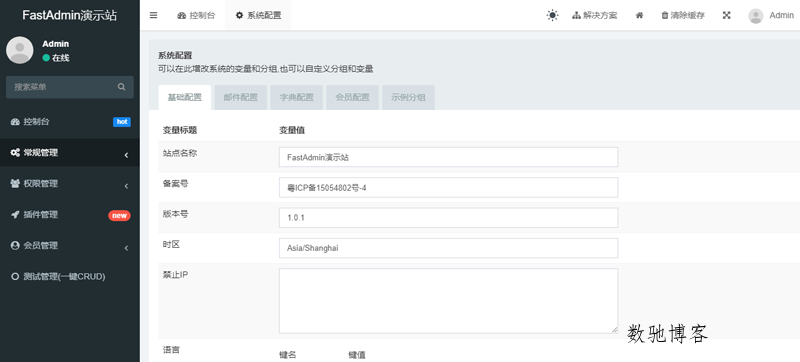Click the 语言 row label
The width and height of the screenshot is (800, 362).
(171, 350)
